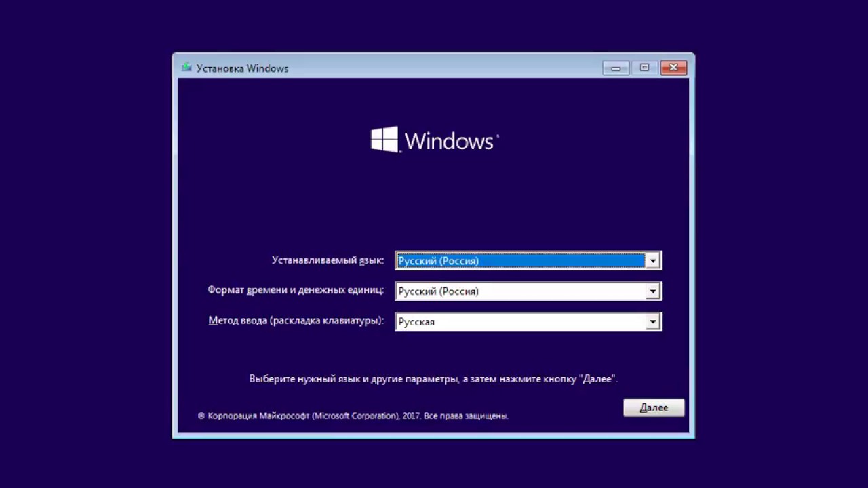The image size is (868, 488).
Task: Click the Далее button
Action: click(x=654, y=407)
